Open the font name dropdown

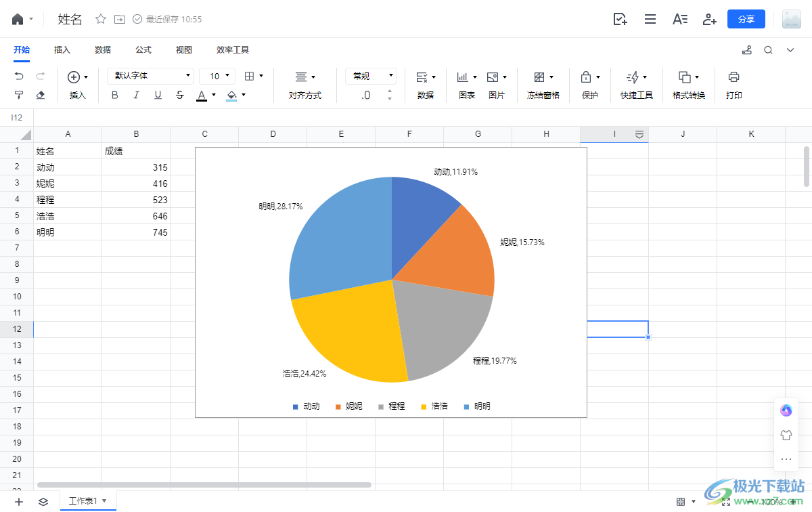click(x=150, y=76)
